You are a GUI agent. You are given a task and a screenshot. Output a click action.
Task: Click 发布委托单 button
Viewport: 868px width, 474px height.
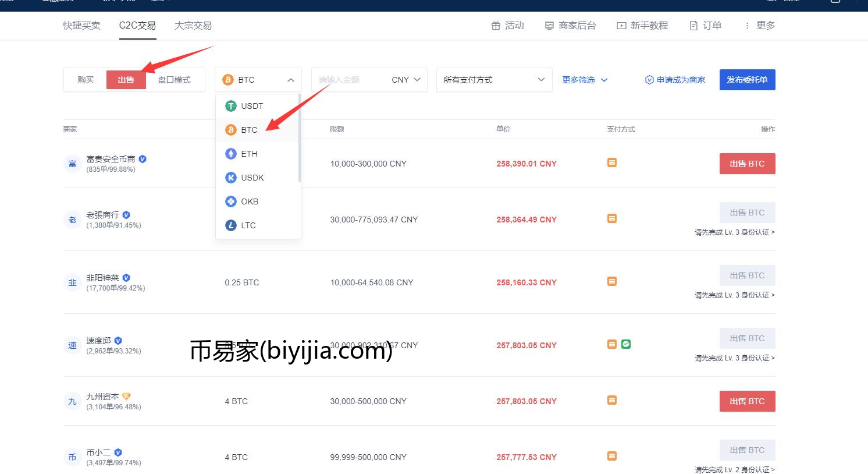point(747,80)
